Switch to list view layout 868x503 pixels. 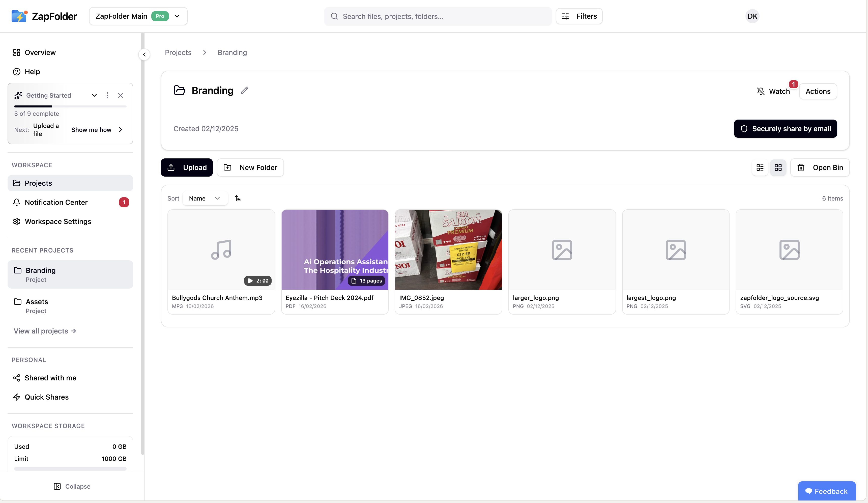[x=760, y=167]
